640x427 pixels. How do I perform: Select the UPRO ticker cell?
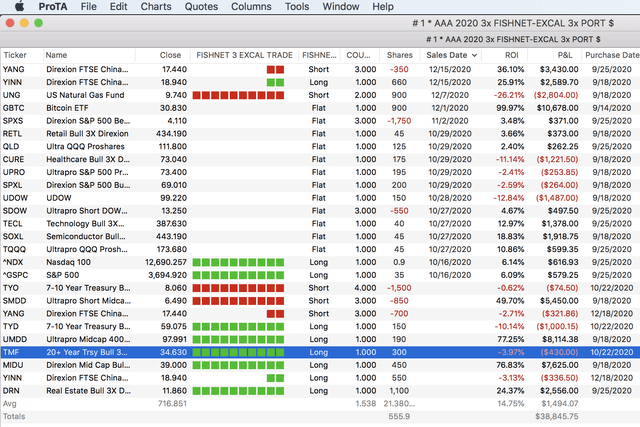(x=14, y=172)
